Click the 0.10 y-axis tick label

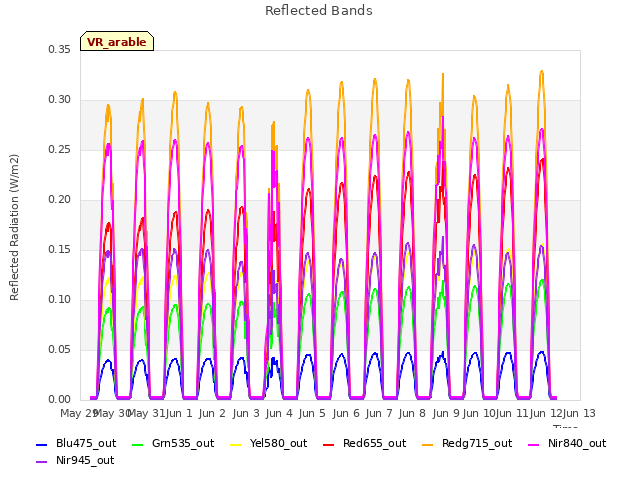point(60,300)
